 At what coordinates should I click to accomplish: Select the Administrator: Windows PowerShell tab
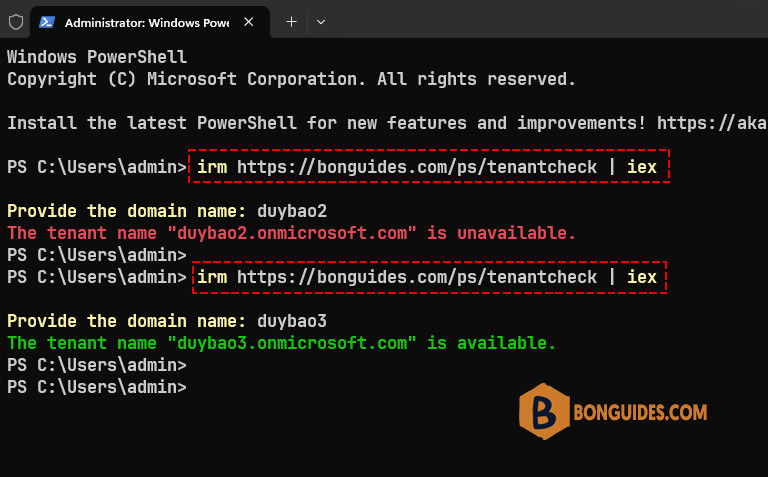(x=149, y=23)
